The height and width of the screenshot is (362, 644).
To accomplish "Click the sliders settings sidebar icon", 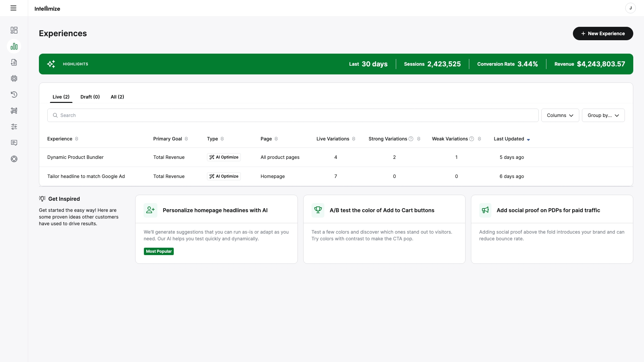I will pyautogui.click(x=14, y=127).
